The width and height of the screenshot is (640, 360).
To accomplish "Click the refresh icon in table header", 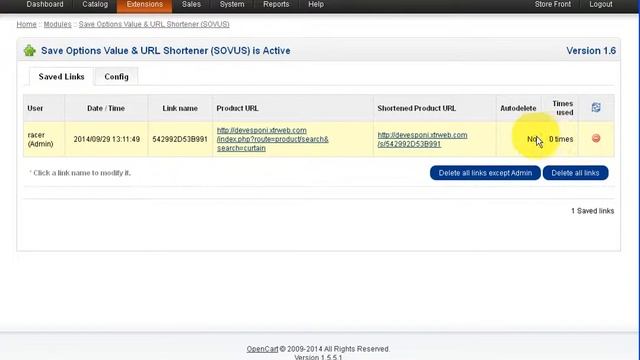I will click(x=596, y=107).
